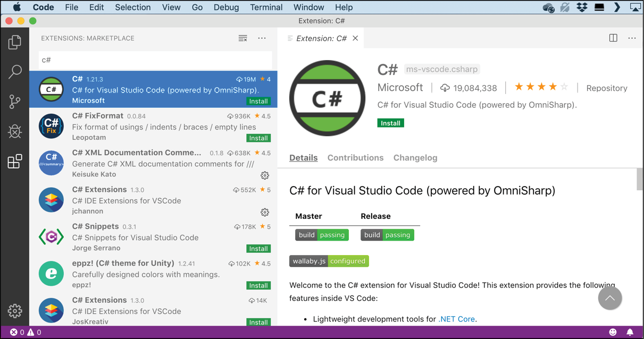
Task: Open the Debug view (bug icon)
Action: click(x=15, y=131)
